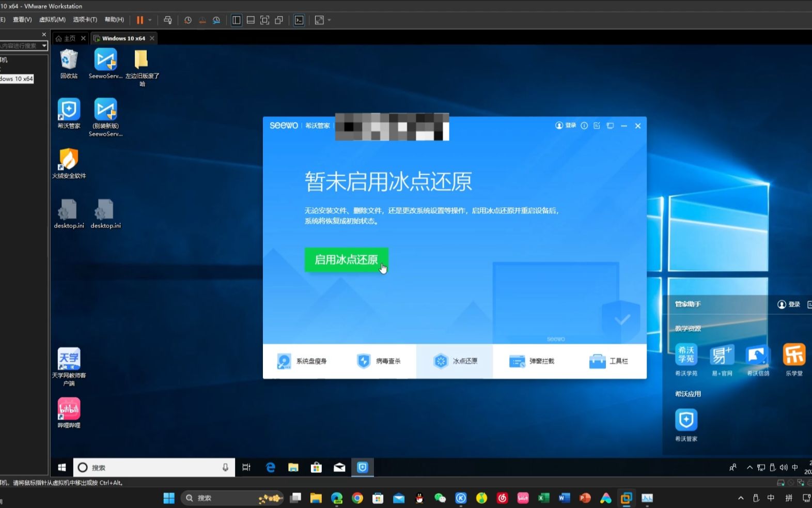Screen dimensions: 812x508
Task: Open the library search dropdown
Action: [x=44, y=46]
